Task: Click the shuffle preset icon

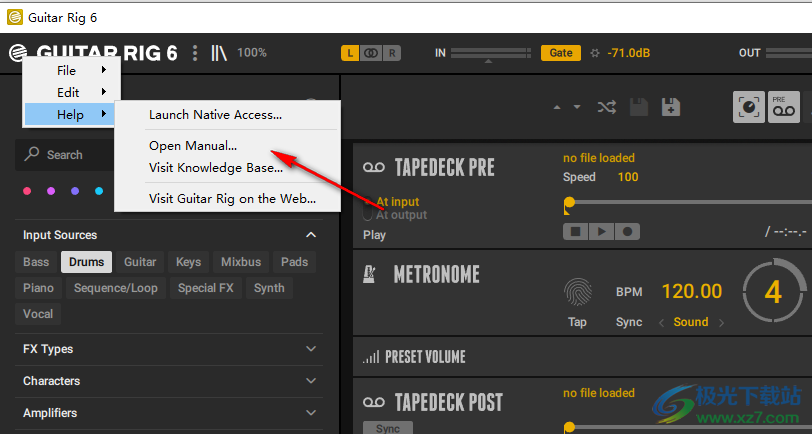Action: pos(606,107)
